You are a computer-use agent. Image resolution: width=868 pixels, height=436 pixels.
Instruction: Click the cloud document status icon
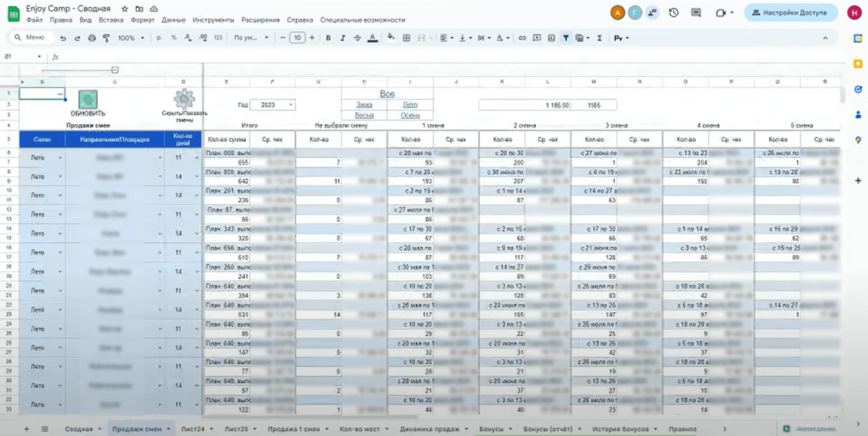tap(154, 9)
